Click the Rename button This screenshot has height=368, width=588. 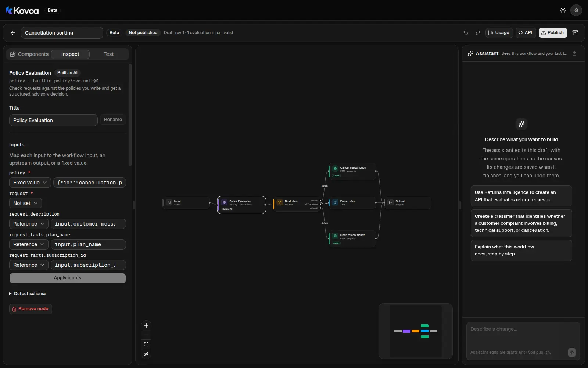(x=113, y=120)
